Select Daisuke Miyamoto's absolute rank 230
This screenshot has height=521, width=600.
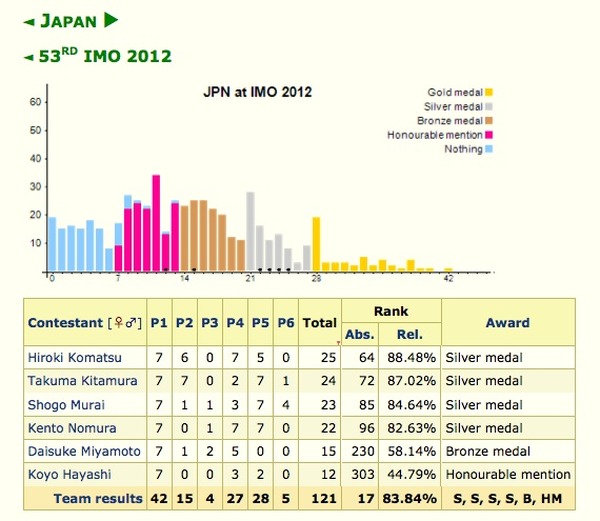(363, 451)
